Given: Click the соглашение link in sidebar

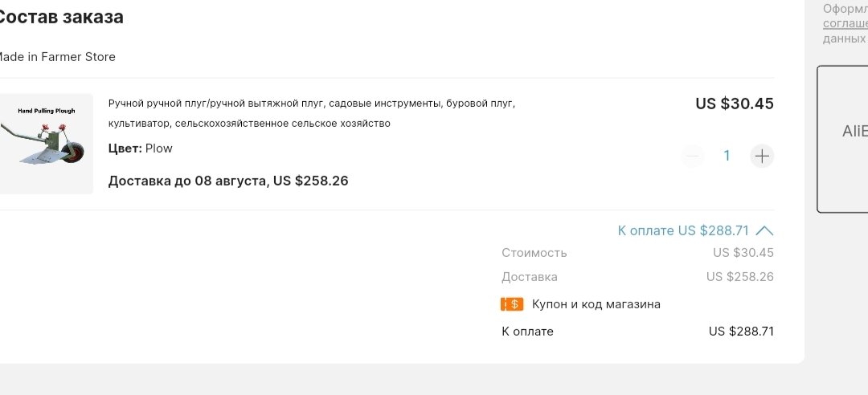Looking at the screenshot, I should 845,24.
